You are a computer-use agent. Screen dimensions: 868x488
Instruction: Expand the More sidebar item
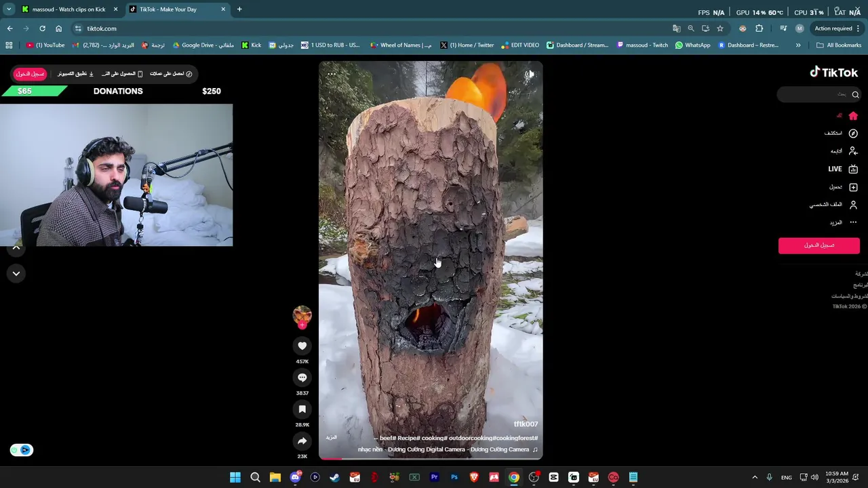[x=844, y=222]
